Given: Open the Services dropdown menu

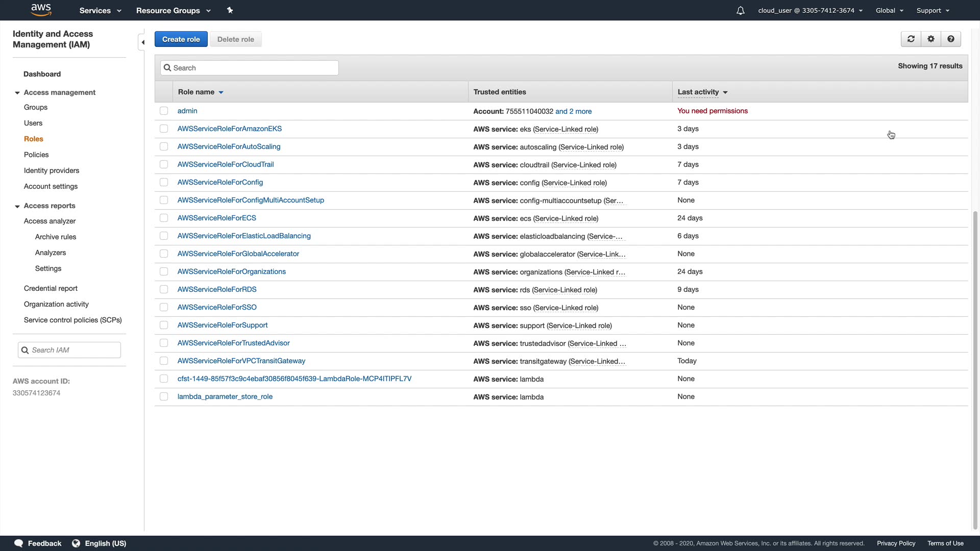Looking at the screenshot, I should pyautogui.click(x=100, y=11).
